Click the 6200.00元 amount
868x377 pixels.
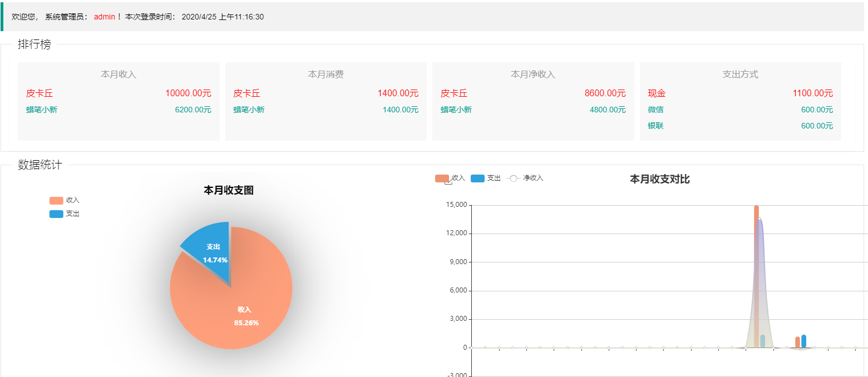[193, 110]
